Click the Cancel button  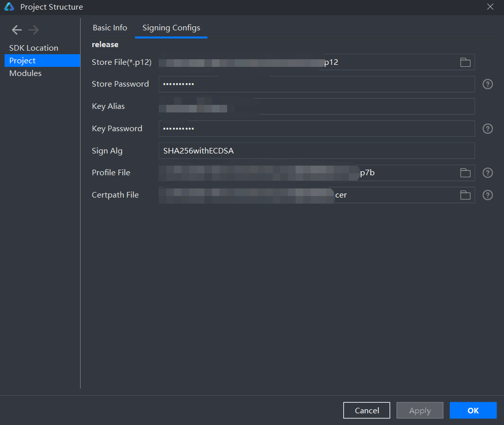(x=367, y=410)
